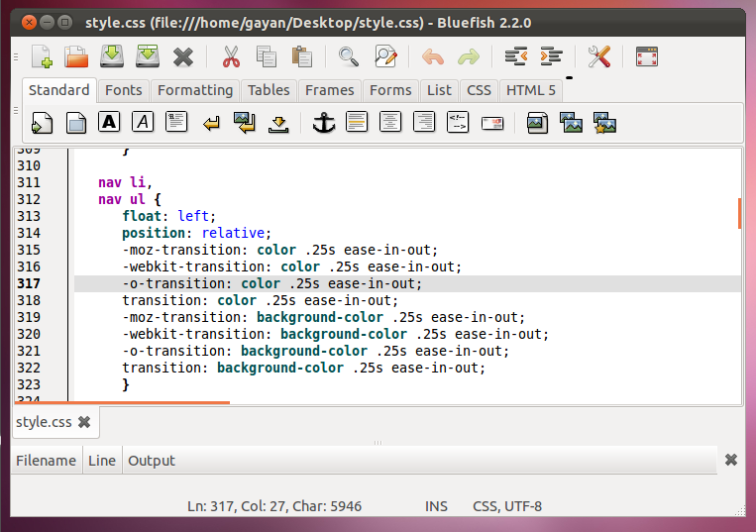This screenshot has width=756, height=532.
Task: Click the Undo arrow icon
Action: coord(433,56)
